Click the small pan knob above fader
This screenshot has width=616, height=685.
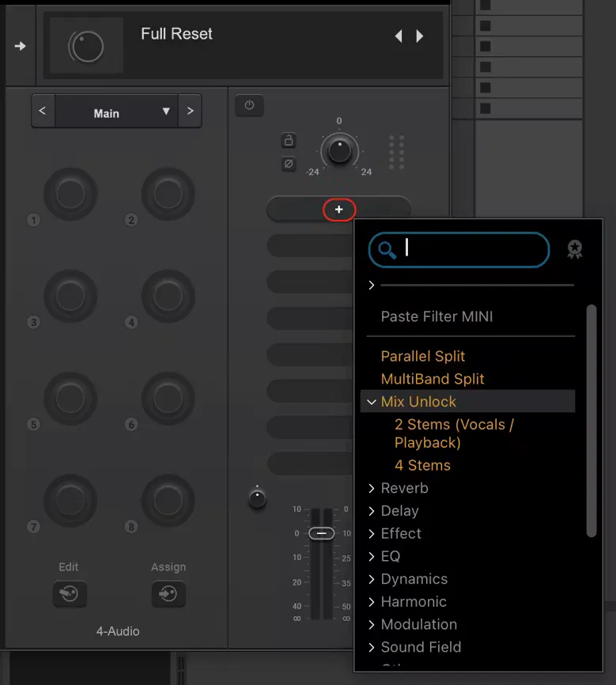click(257, 498)
